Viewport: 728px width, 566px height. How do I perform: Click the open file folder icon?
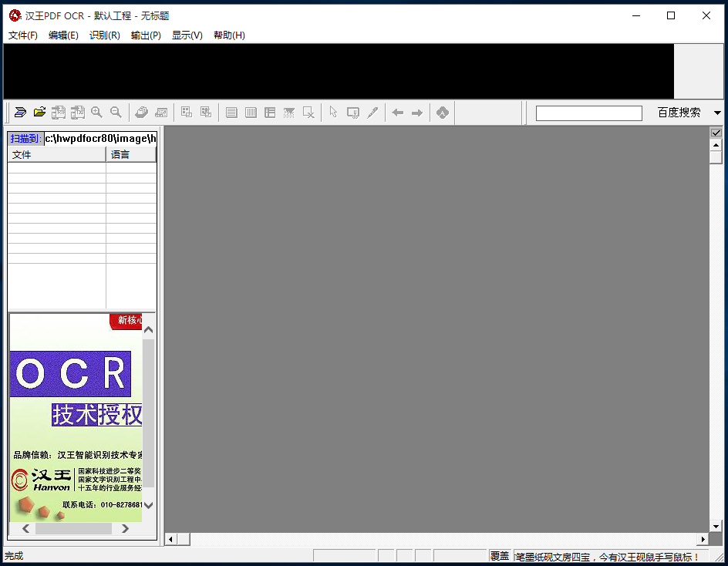(39, 113)
